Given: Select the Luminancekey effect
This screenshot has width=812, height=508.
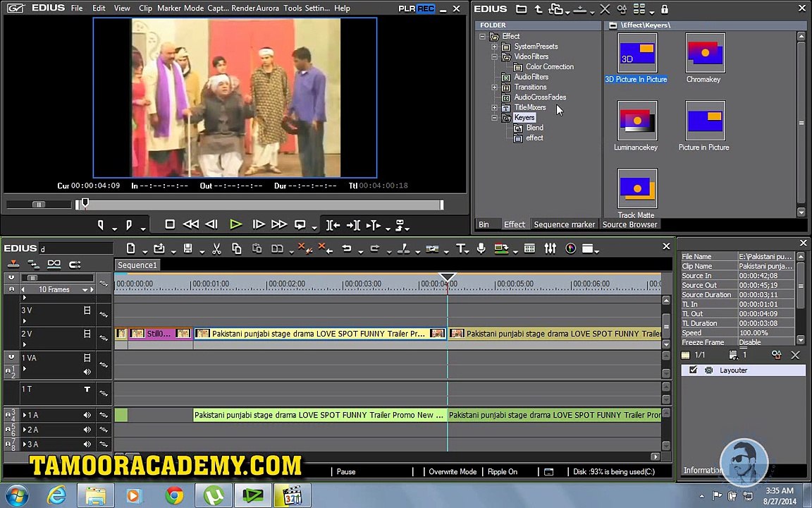Looking at the screenshot, I should pyautogui.click(x=636, y=126).
